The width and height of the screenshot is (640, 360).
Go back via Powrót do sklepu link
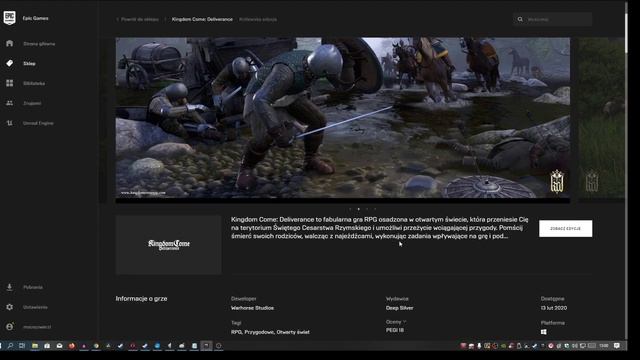pyautogui.click(x=137, y=19)
